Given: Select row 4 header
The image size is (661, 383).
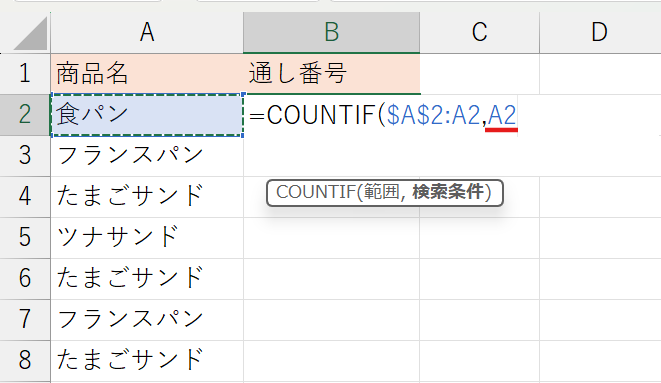Looking at the screenshot, I should click(25, 196).
